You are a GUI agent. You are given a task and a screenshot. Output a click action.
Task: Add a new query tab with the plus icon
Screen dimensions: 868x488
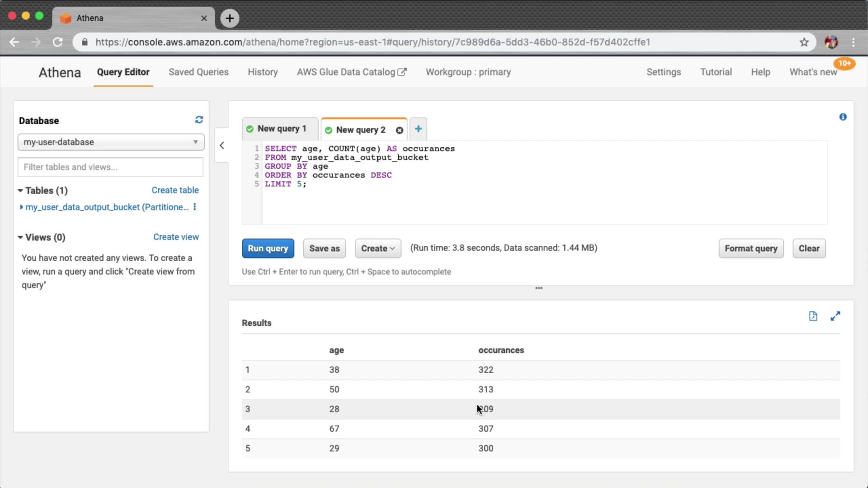coord(418,129)
